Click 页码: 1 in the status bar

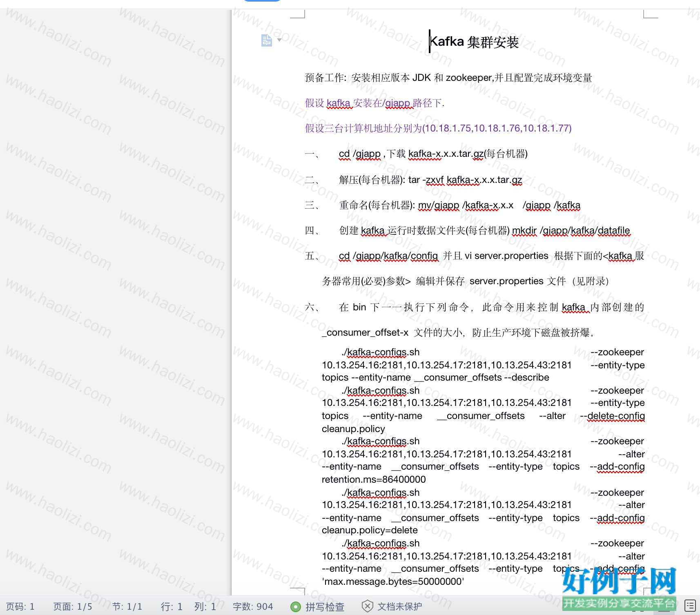(x=20, y=607)
